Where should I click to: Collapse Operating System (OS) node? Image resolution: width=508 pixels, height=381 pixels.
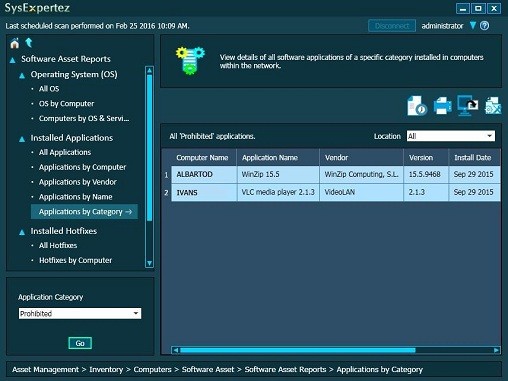(22, 76)
